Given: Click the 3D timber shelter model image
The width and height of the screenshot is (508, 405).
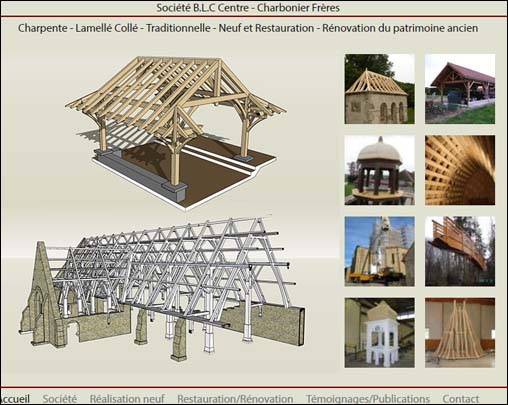Looking at the screenshot, I should point(176,133).
